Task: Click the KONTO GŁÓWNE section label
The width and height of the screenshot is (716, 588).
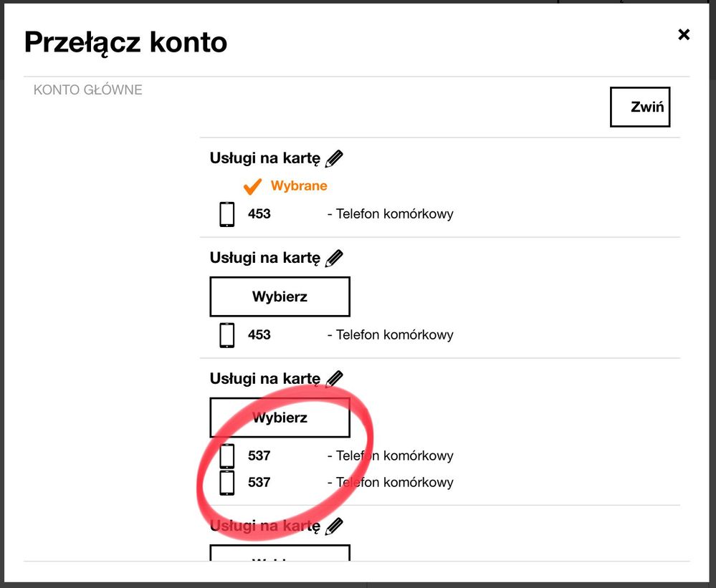Action: coord(88,90)
